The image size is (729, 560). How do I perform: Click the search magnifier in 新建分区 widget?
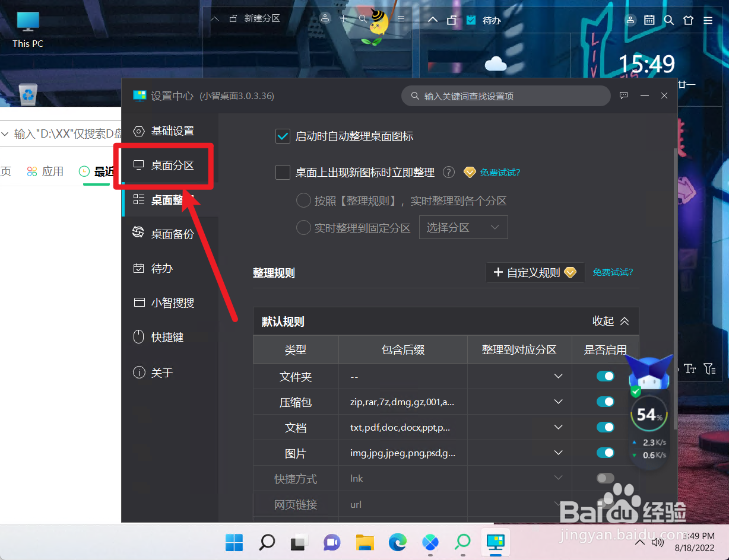click(x=363, y=19)
